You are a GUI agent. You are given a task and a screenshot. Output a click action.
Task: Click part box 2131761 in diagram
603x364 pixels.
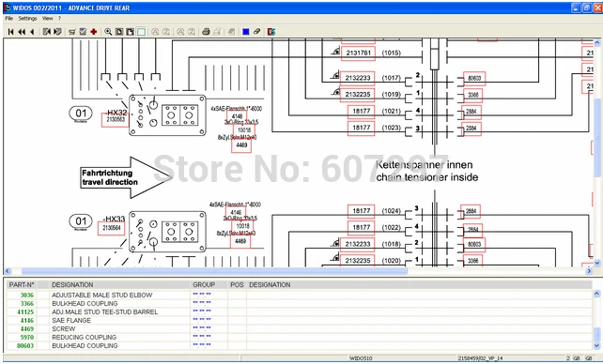pyautogui.click(x=358, y=53)
